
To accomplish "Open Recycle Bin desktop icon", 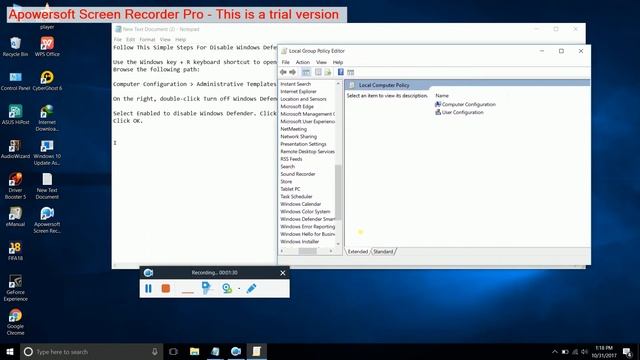I will pyautogui.click(x=15, y=47).
